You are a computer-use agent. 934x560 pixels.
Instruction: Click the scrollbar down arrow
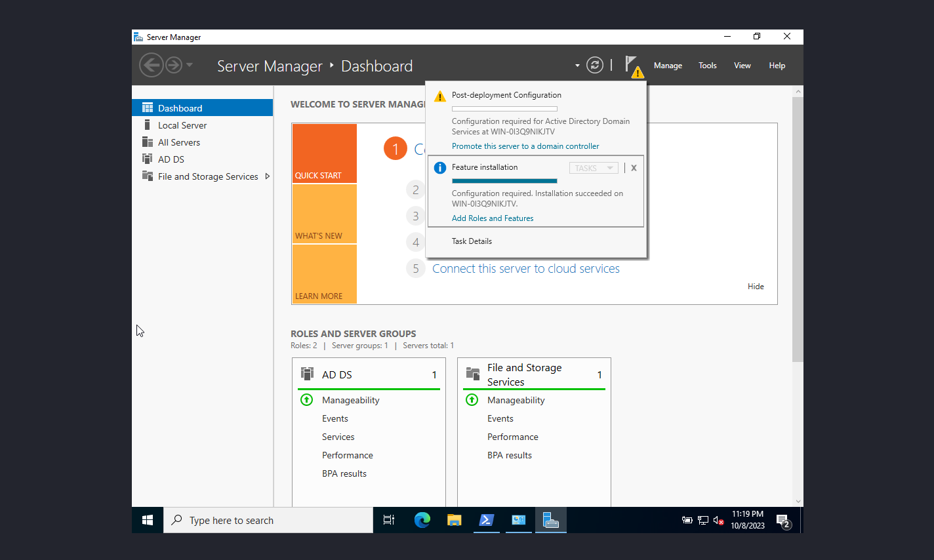click(798, 501)
